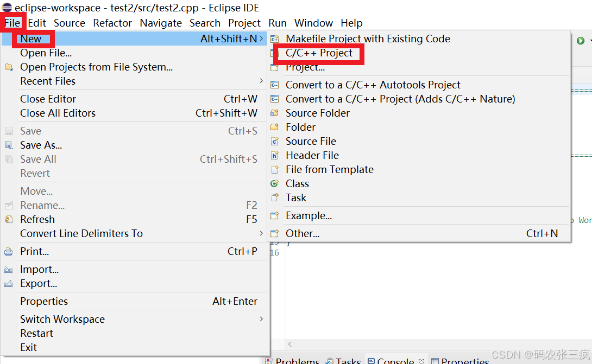Viewport: 592px width, 364px height.
Task: Open the Search menu
Action: [x=205, y=23]
